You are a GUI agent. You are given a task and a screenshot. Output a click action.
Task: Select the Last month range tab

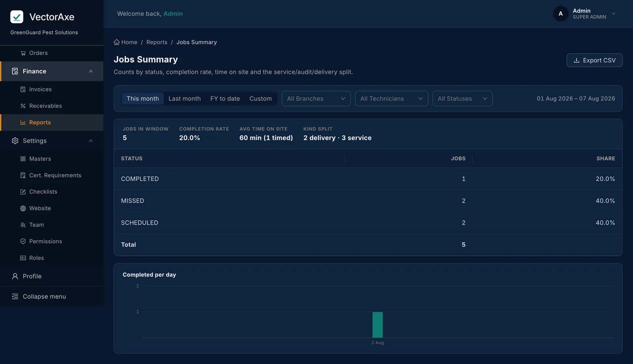click(x=184, y=98)
